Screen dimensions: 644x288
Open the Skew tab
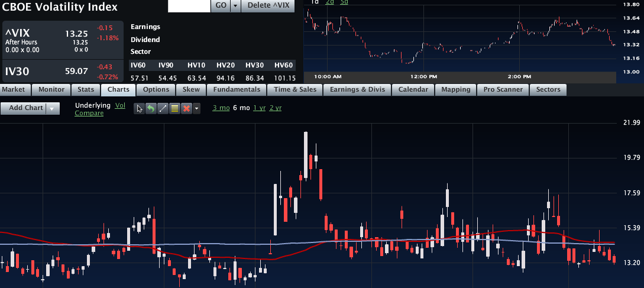point(191,90)
